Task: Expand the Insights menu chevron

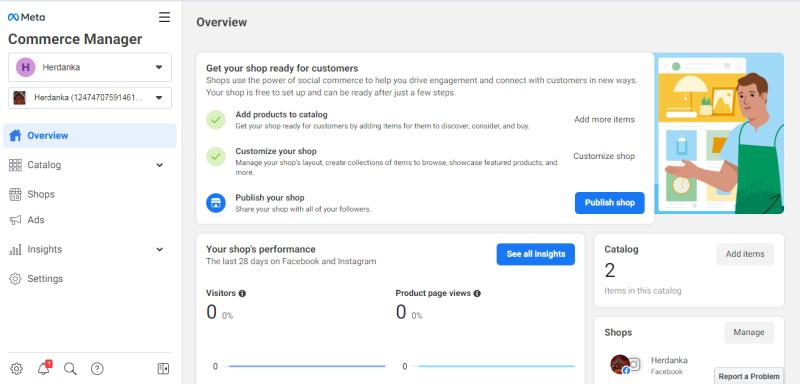Action: [x=160, y=250]
